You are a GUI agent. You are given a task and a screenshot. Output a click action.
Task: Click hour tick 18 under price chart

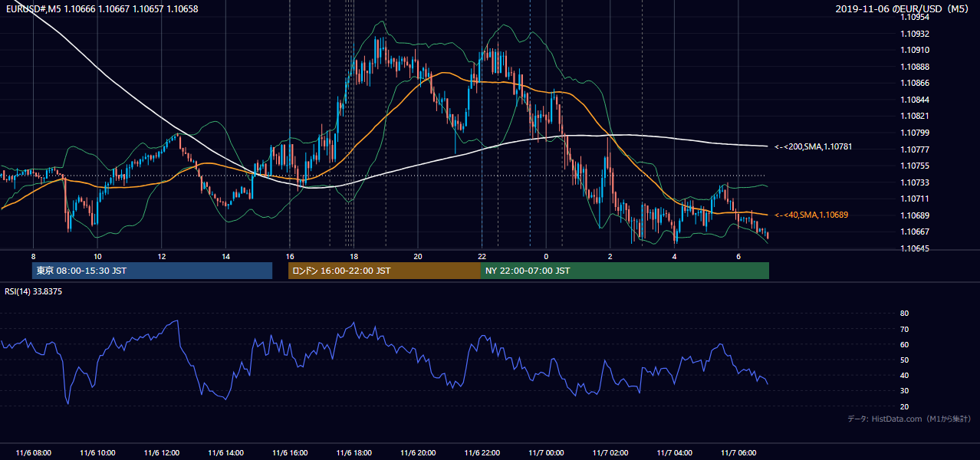354,256
